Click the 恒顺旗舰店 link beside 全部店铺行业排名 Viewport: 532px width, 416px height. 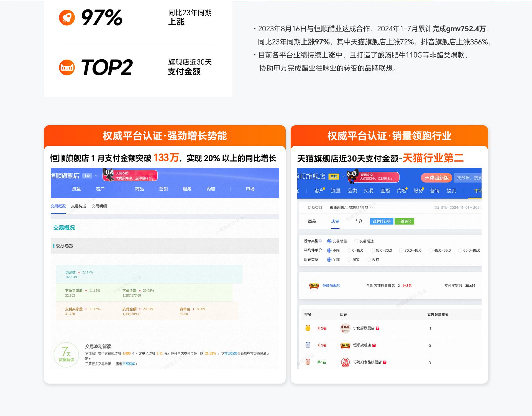(331, 285)
